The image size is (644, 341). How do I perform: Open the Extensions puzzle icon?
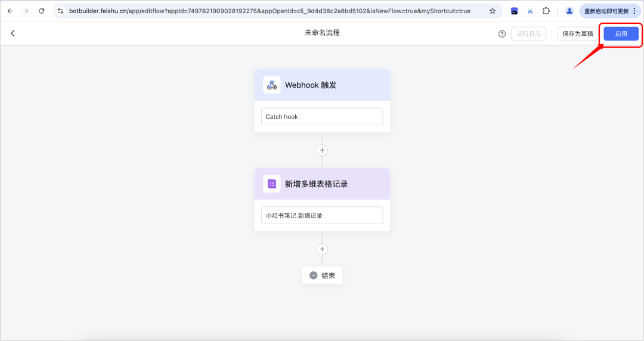[x=546, y=11]
